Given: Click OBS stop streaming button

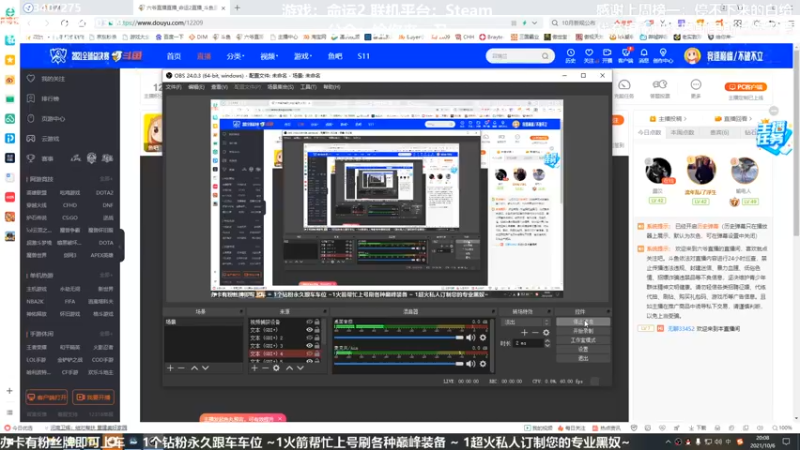Looking at the screenshot, I should pyautogui.click(x=583, y=322).
